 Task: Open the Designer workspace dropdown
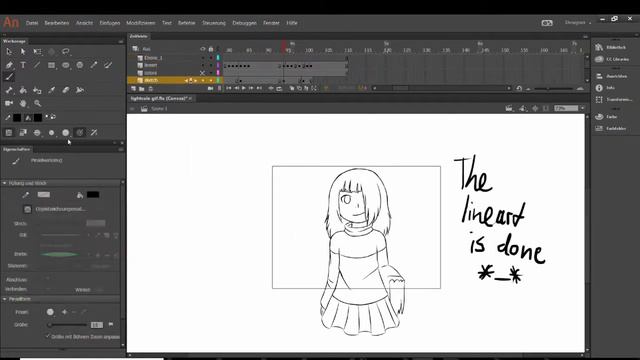[x=578, y=22]
